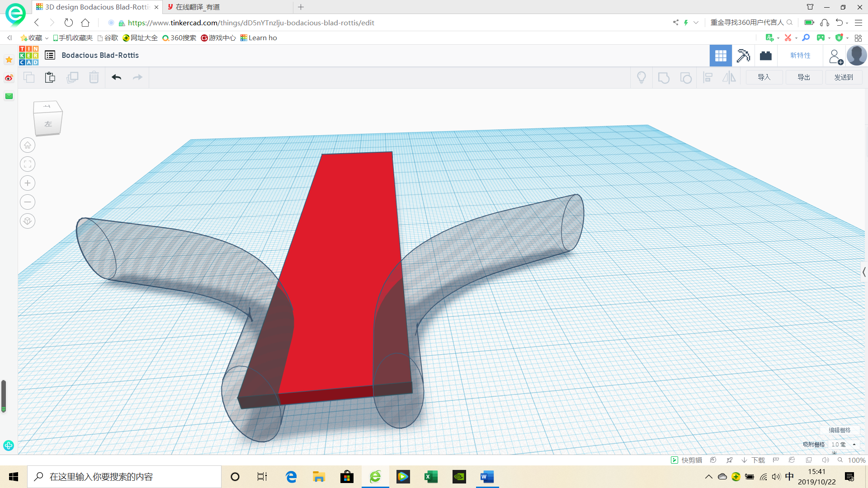Open the Windows Start menu
This screenshot has width=868, height=488.
[14, 477]
